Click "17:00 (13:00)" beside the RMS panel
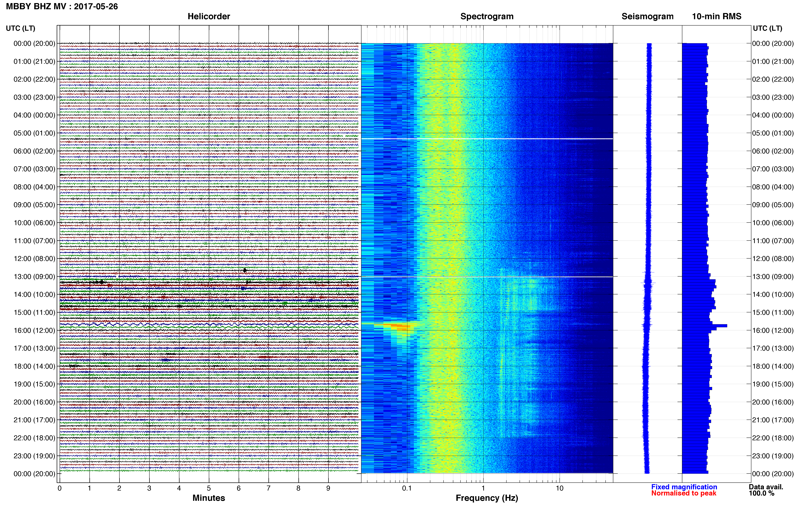The width and height of the screenshot is (812, 508). [773, 348]
